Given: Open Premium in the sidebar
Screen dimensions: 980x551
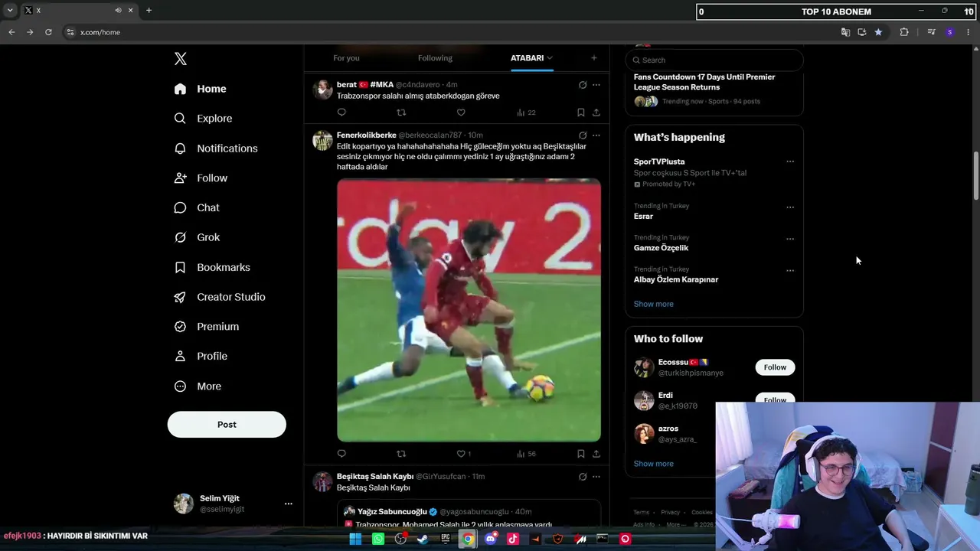Looking at the screenshot, I should click(x=207, y=327).
